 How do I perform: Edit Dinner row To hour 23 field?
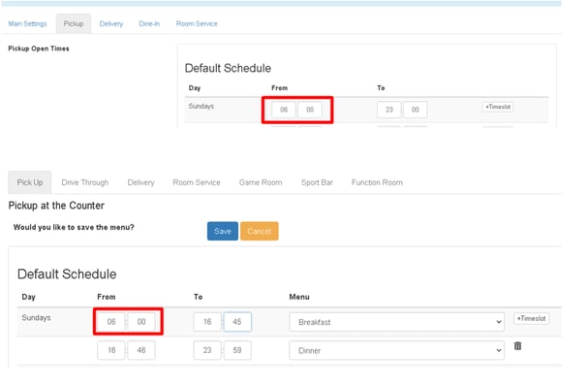tap(207, 350)
